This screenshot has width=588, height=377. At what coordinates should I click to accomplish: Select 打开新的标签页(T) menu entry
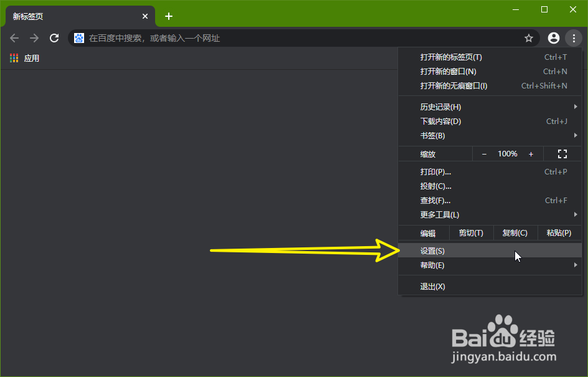pyautogui.click(x=490, y=57)
